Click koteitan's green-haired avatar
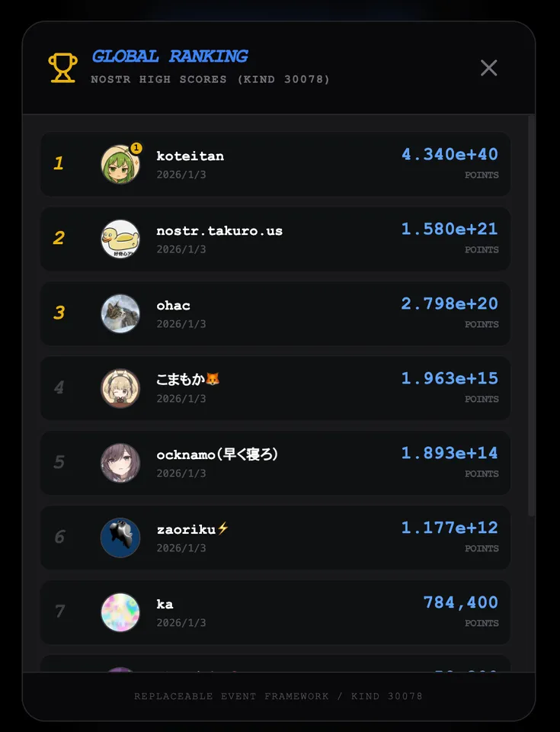560x732 pixels. [x=120, y=165]
